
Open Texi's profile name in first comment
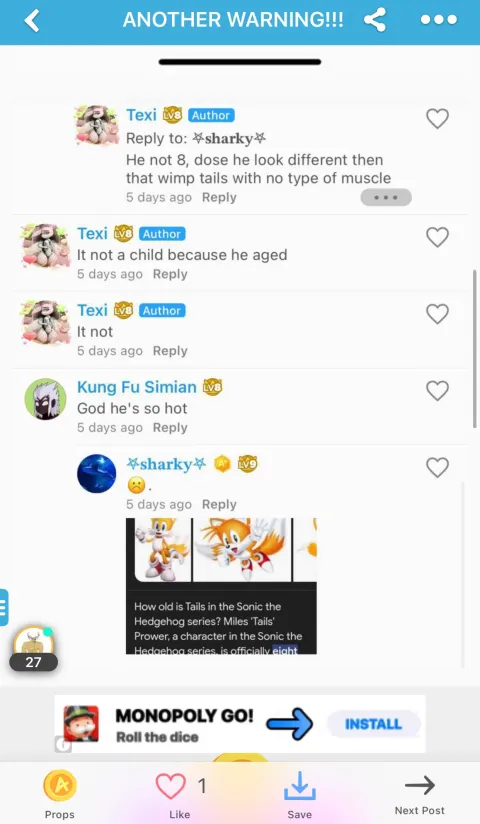(x=141, y=115)
